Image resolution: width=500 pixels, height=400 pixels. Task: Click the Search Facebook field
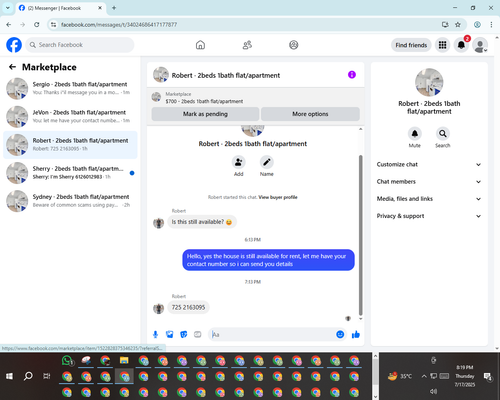80,45
